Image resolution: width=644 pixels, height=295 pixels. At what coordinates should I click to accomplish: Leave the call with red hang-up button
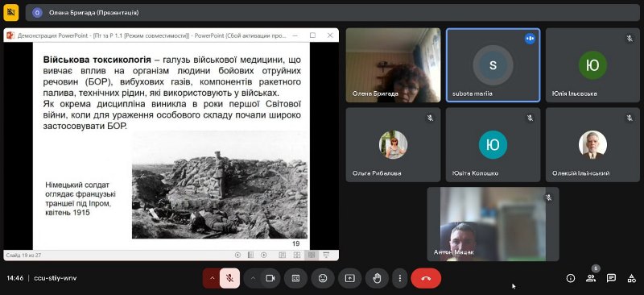[x=426, y=279]
